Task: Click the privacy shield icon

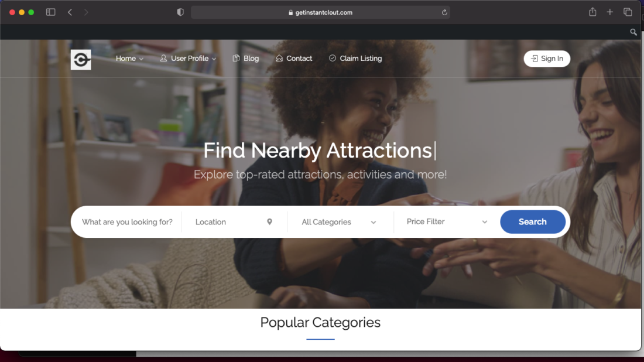Action: tap(180, 12)
